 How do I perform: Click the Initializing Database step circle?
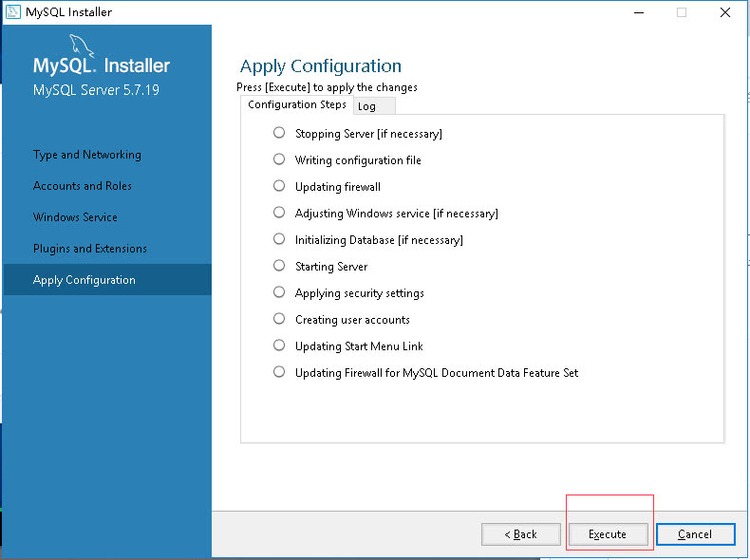coord(279,238)
